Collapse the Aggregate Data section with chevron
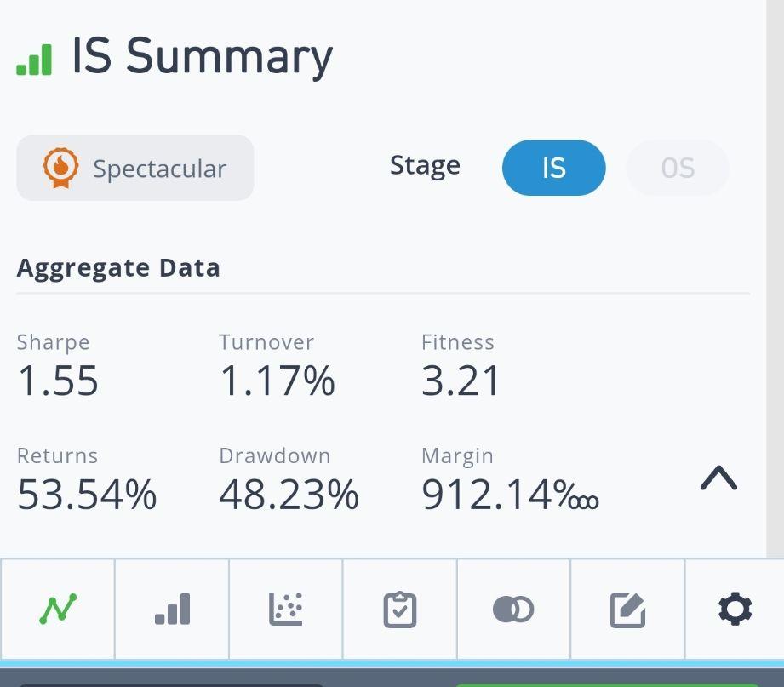This screenshot has width=784, height=687. click(718, 479)
